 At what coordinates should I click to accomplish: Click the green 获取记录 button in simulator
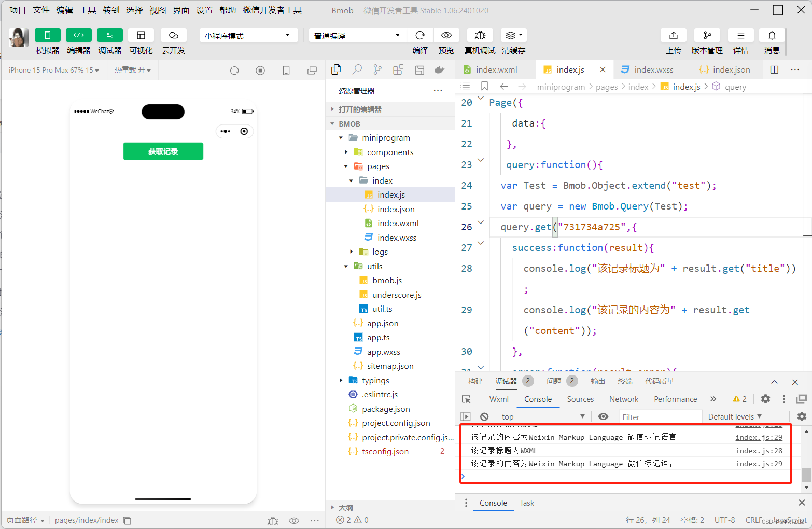(x=163, y=151)
